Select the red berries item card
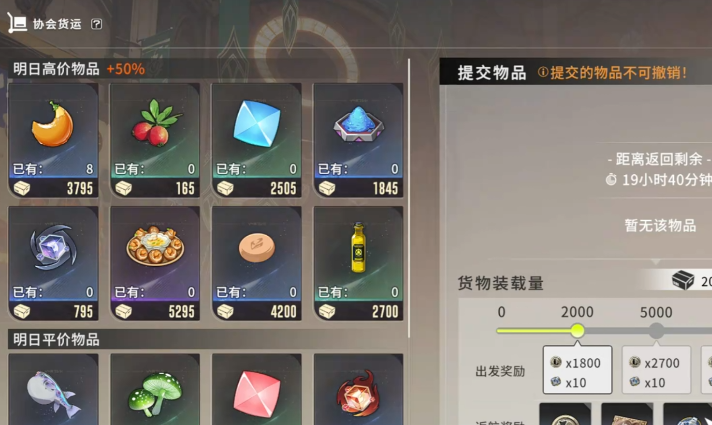The width and height of the screenshot is (712, 425). pos(155,140)
